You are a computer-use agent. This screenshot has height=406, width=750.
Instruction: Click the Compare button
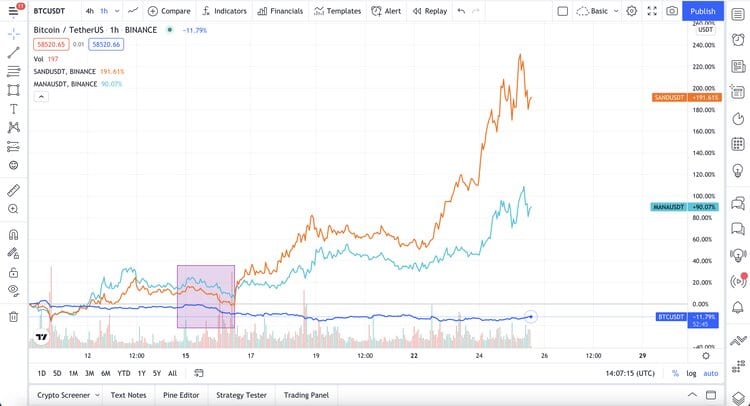169,11
